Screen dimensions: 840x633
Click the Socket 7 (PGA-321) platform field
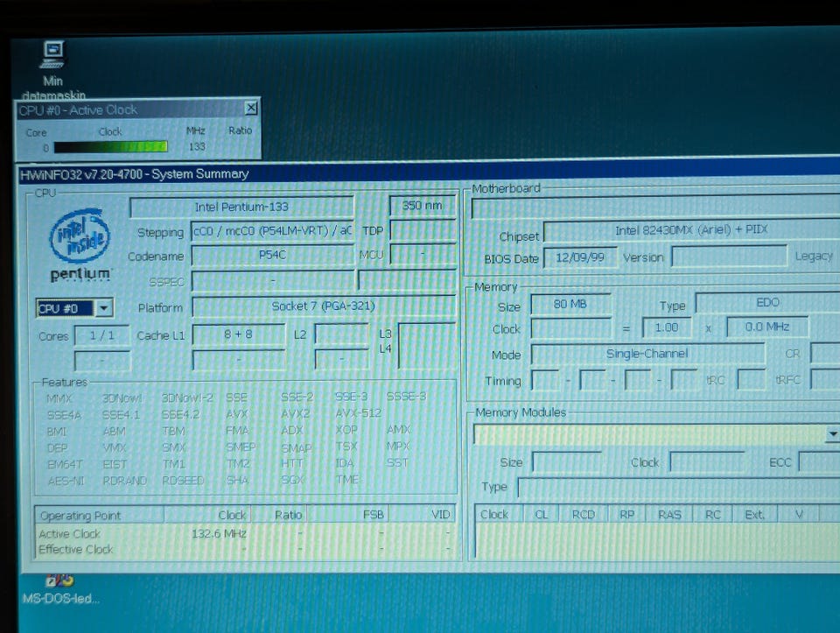323,306
